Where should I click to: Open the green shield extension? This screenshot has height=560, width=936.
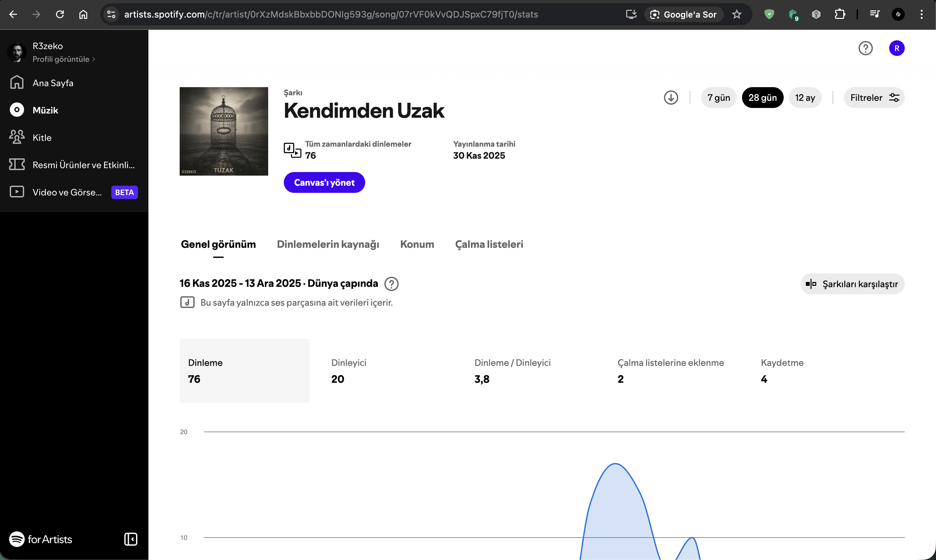pos(769,14)
